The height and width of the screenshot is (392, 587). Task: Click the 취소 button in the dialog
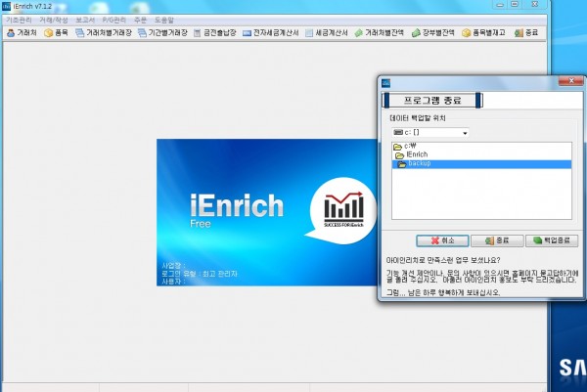click(440, 240)
